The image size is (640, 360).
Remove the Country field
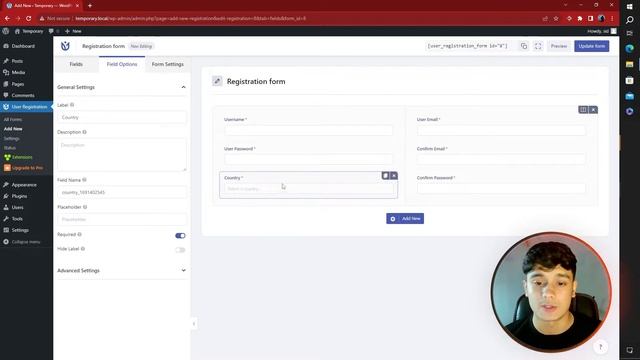coord(393,176)
